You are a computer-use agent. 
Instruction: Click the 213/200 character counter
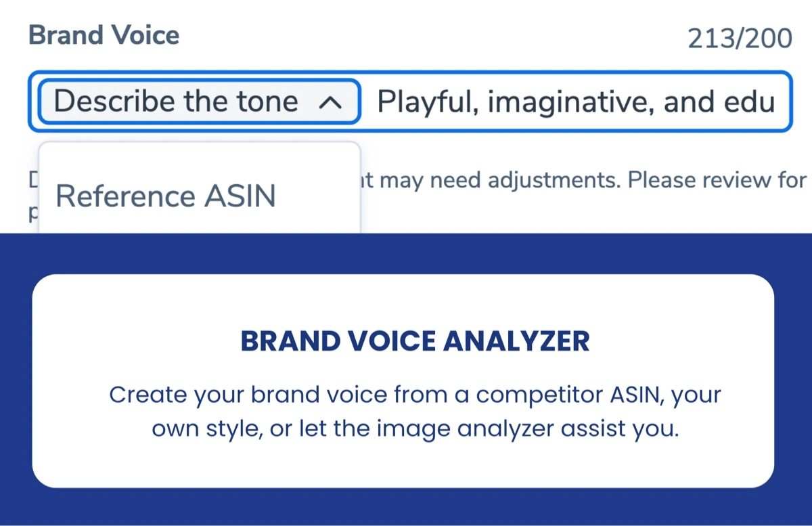(x=739, y=39)
